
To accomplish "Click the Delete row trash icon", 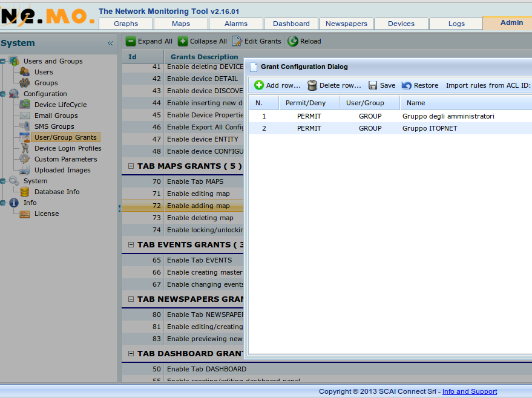I will (x=312, y=85).
